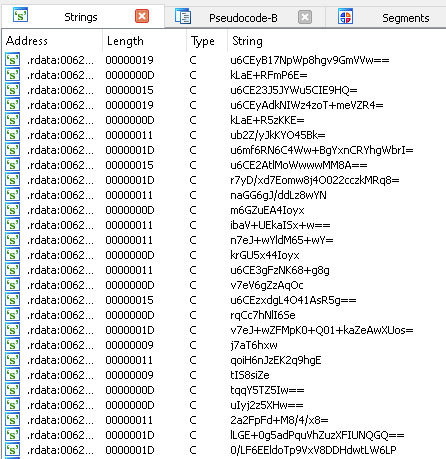Click the Strings tab icon
The image size is (446, 459).
click(20, 16)
